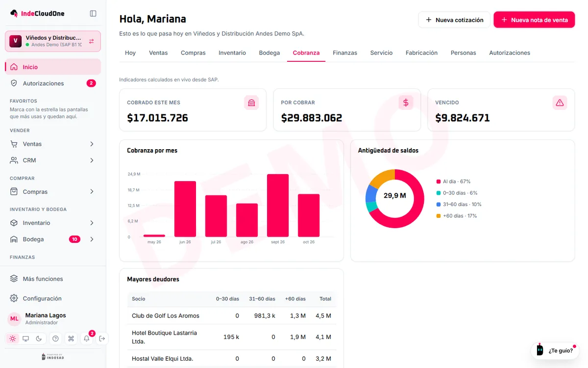
Task: Click the Autorizaciones shield icon in sidebar
Action: click(x=14, y=83)
